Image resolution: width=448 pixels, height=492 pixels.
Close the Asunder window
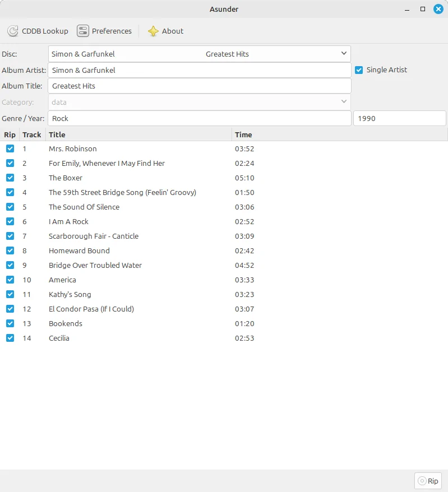[x=438, y=9]
